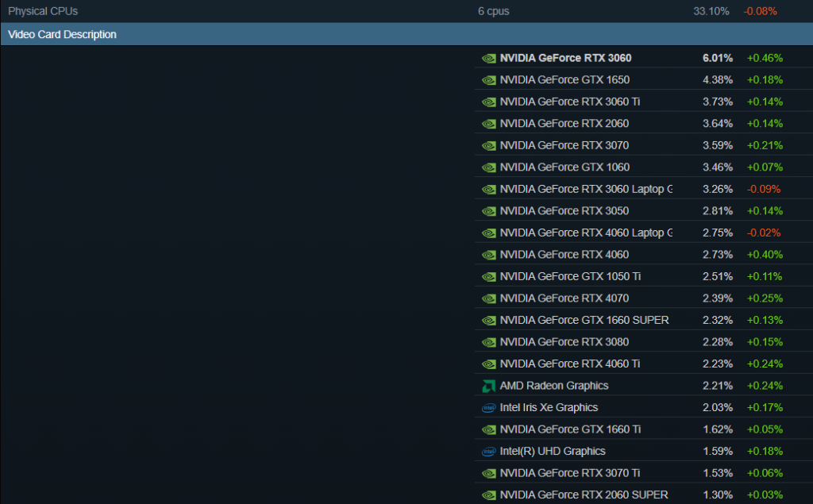The image size is (813, 504).
Task: Collapse the Video Card Description section header
Action: pos(406,34)
